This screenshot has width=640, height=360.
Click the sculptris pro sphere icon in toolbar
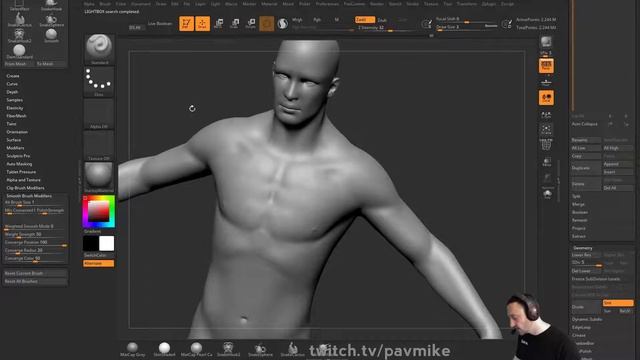(282, 23)
